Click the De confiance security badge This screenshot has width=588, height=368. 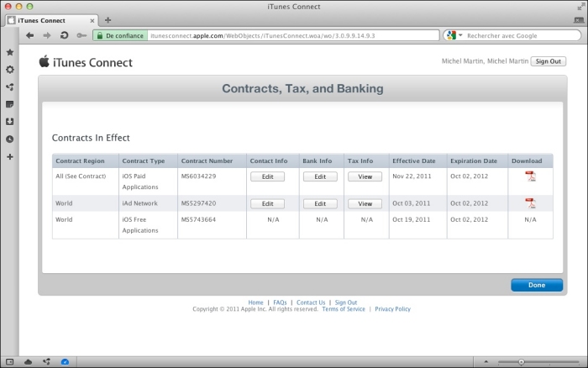click(120, 35)
